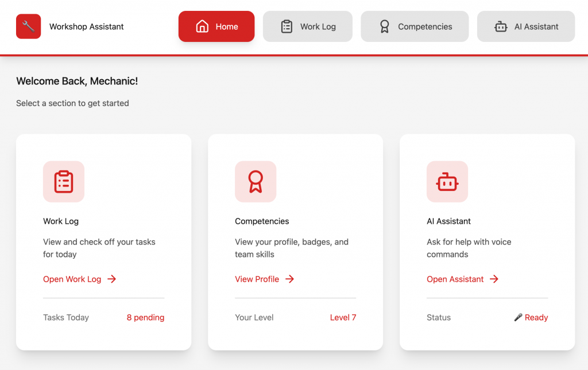Switch to the Work Log tab

308,26
